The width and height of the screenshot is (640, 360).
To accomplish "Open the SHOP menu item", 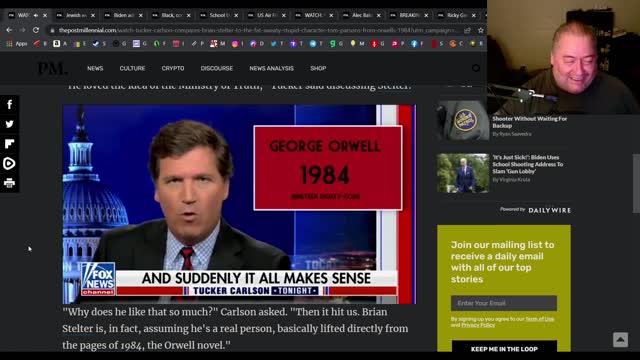I will click(318, 68).
